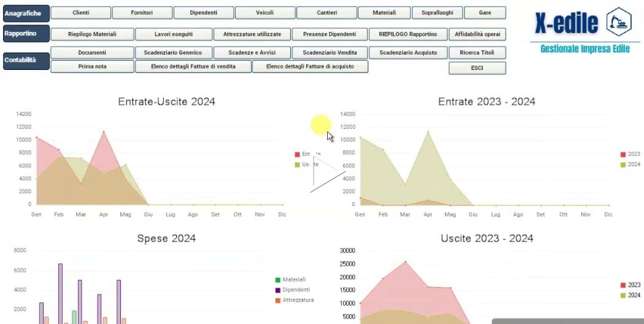Click red 2023 swatch in Entrate 2023 - 2024 legend
This screenshot has height=324, width=644.
pyautogui.click(x=623, y=155)
